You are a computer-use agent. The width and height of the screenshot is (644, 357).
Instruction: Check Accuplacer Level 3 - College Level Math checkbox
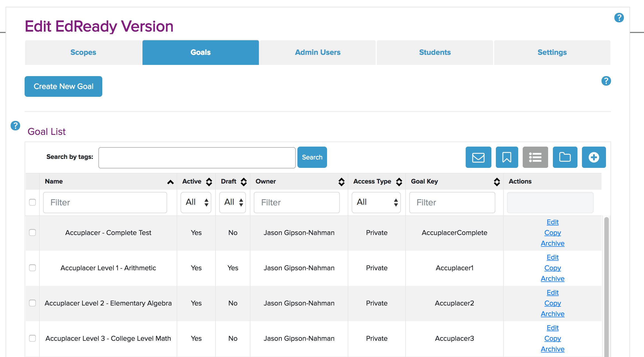32,338
